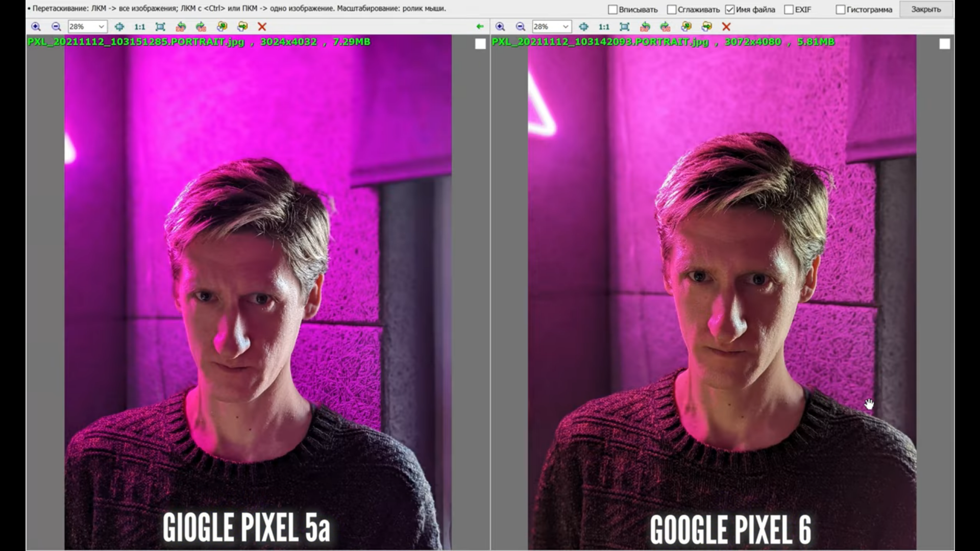Mark left image with white selection box

480,44
